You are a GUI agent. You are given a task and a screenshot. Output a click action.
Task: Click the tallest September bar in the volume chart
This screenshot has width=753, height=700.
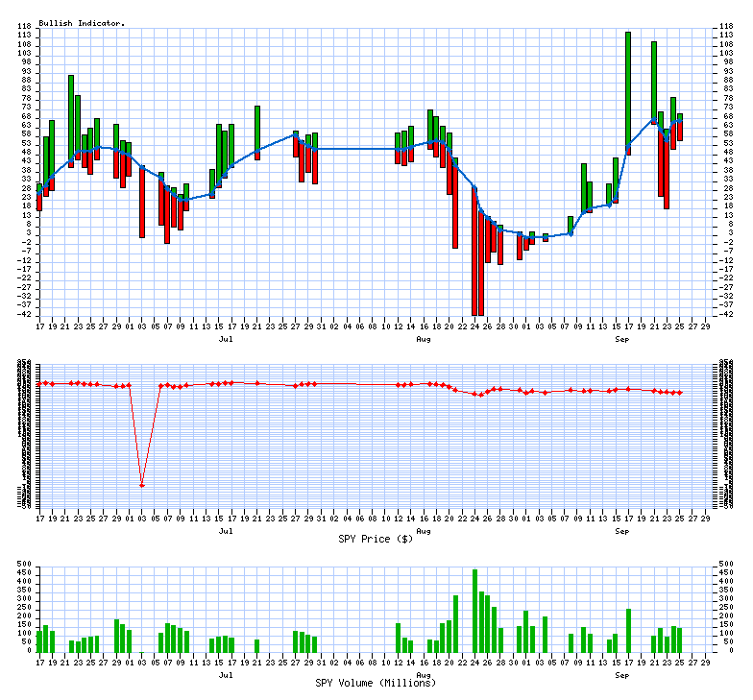click(x=628, y=629)
